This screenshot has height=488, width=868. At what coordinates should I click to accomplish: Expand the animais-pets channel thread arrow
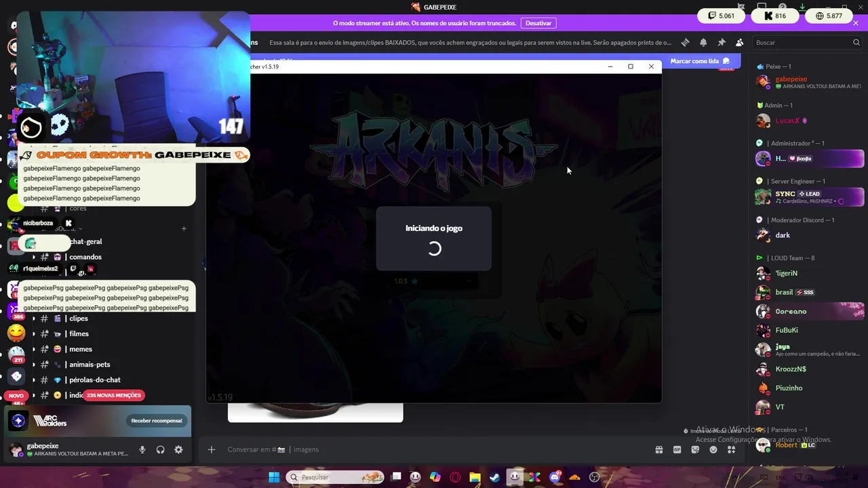tap(34, 365)
